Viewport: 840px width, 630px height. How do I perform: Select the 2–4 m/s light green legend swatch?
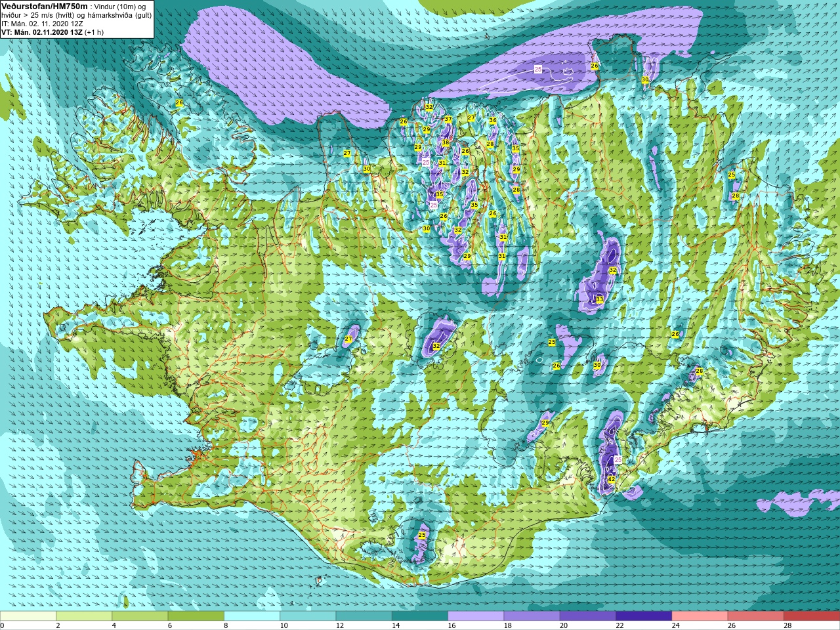click(84, 616)
